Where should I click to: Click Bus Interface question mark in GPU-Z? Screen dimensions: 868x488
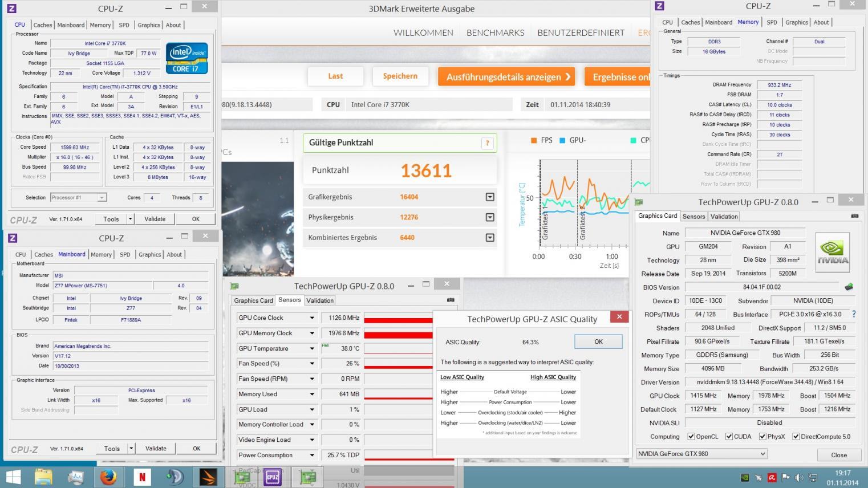[854, 314]
